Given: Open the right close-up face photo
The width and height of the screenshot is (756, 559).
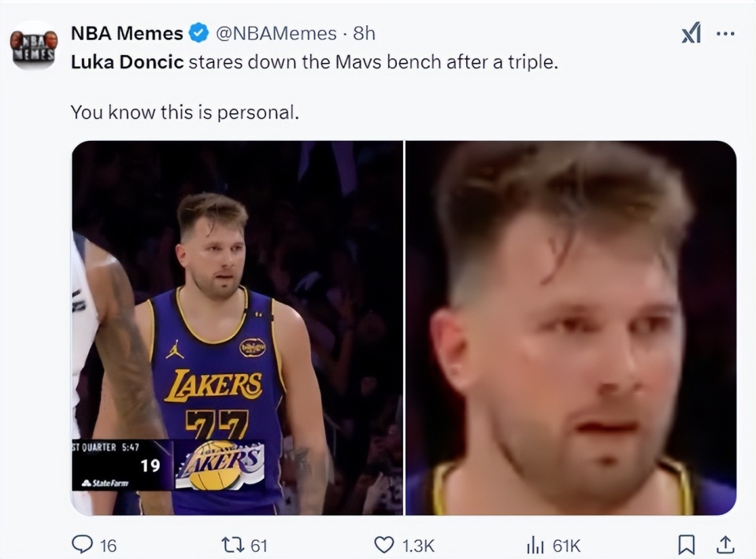Looking at the screenshot, I should [x=571, y=328].
